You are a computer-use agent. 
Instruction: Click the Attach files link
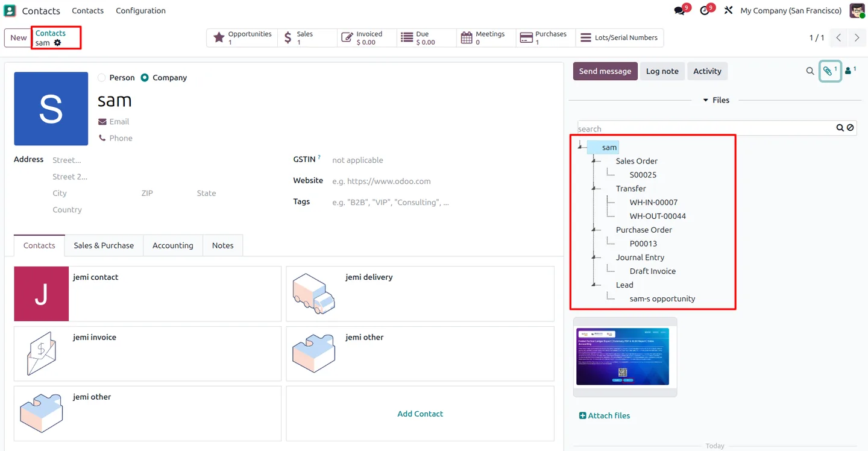pyautogui.click(x=605, y=415)
